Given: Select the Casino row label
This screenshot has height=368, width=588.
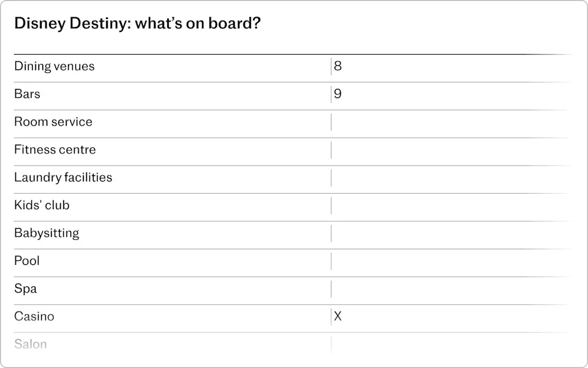Looking at the screenshot, I should pos(34,316).
